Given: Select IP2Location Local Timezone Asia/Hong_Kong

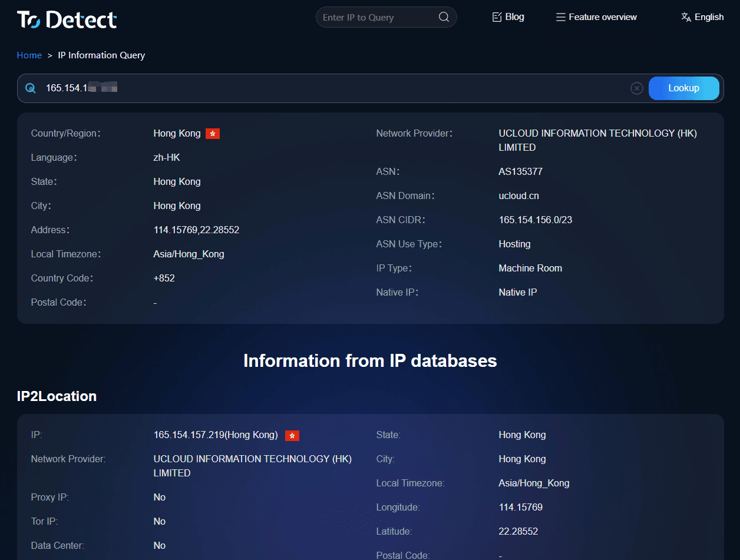Looking at the screenshot, I should (x=534, y=483).
